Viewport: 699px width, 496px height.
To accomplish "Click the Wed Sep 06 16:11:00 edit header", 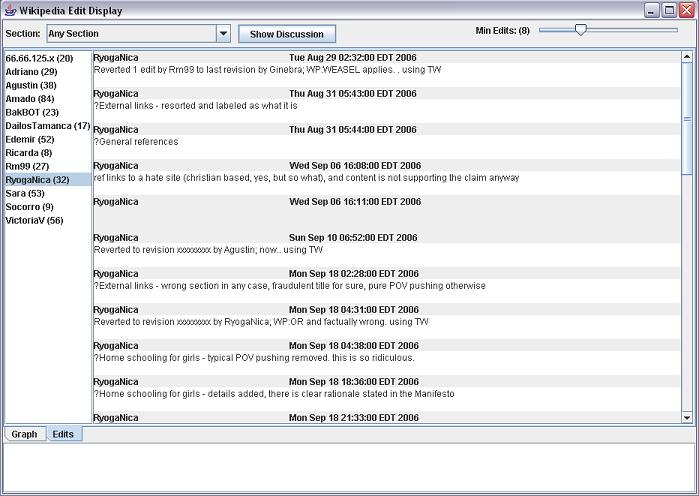I will click(x=387, y=202).
